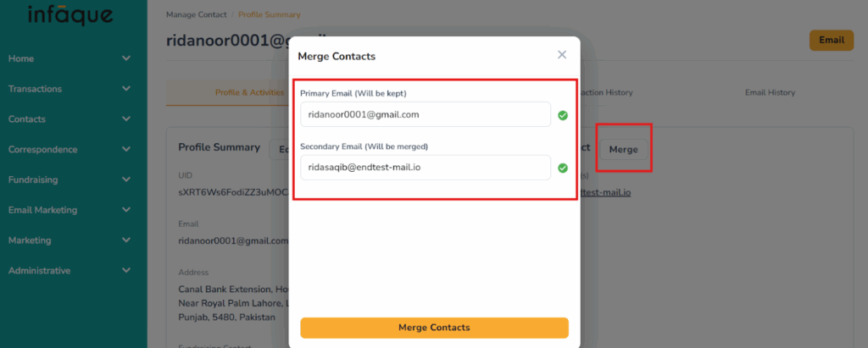
Task: Expand the Fundraising menu arrow
Action: pos(126,180)
